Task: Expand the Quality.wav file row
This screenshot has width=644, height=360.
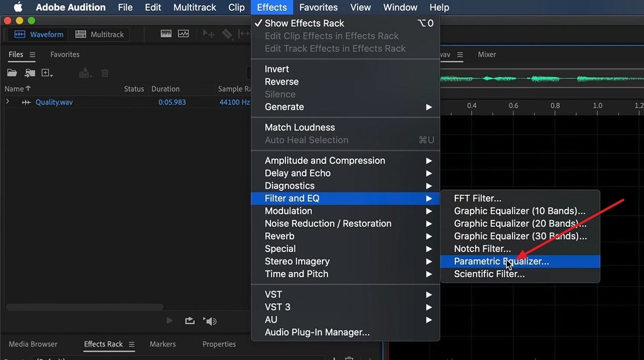Action: point(7,102)
